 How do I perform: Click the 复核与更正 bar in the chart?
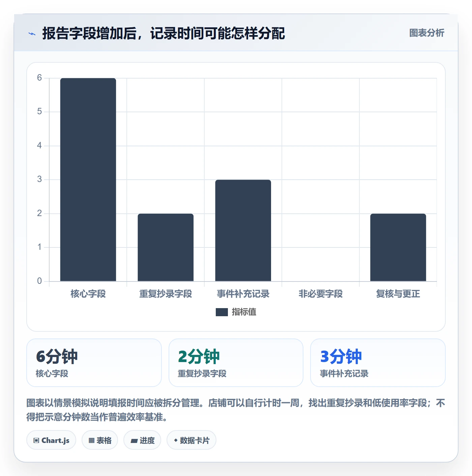[x=398, y=247]
